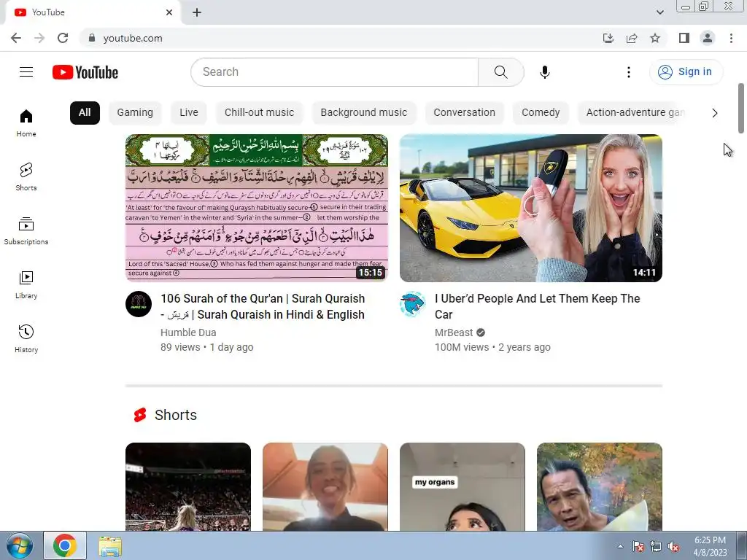Show hidden system tray icons
This screenshot has height=560, width=747.
[620, 547]
